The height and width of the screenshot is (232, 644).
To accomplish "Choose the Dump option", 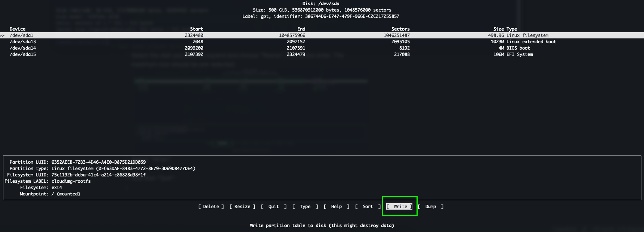I will click(x=431, y=207).
